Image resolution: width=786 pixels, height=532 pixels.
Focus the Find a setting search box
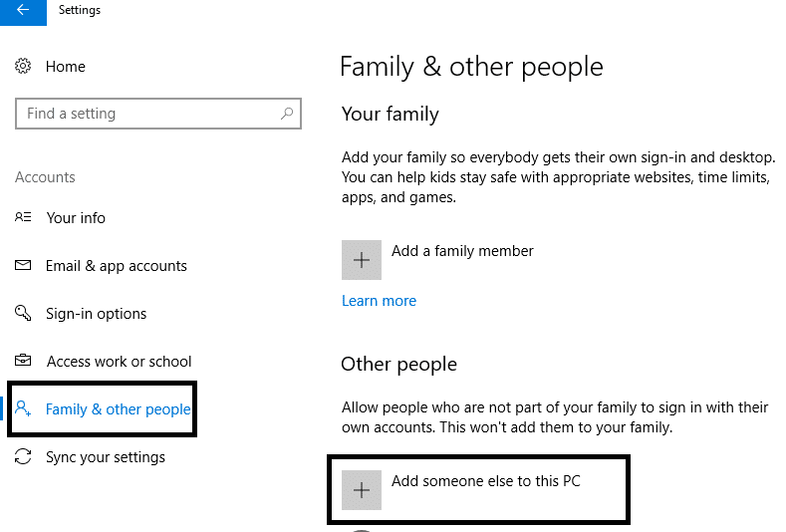(x=149, y=114)
